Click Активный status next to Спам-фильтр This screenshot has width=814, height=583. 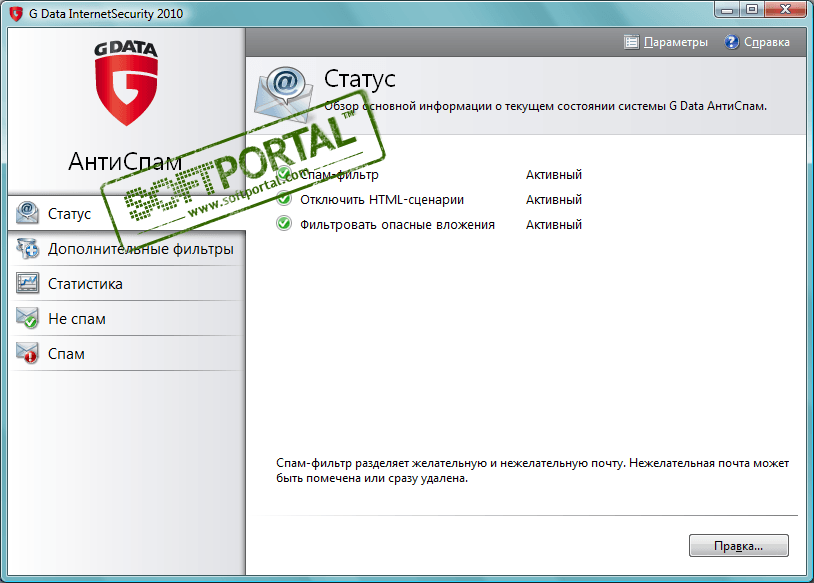tap(553, 175)
